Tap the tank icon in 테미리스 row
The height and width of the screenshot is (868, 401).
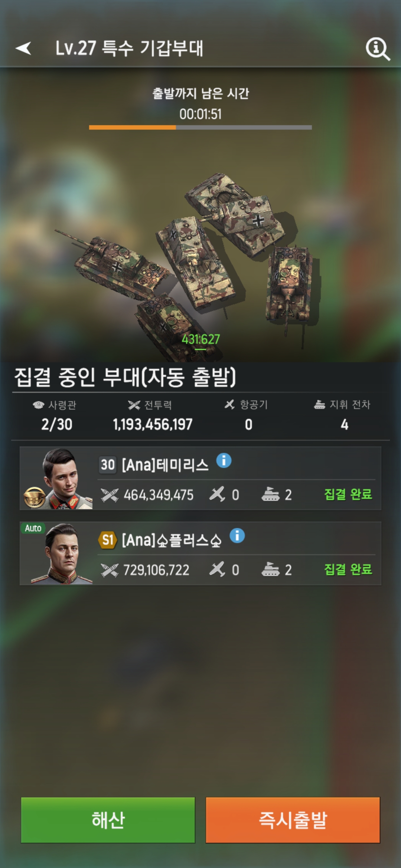point(270,494)
